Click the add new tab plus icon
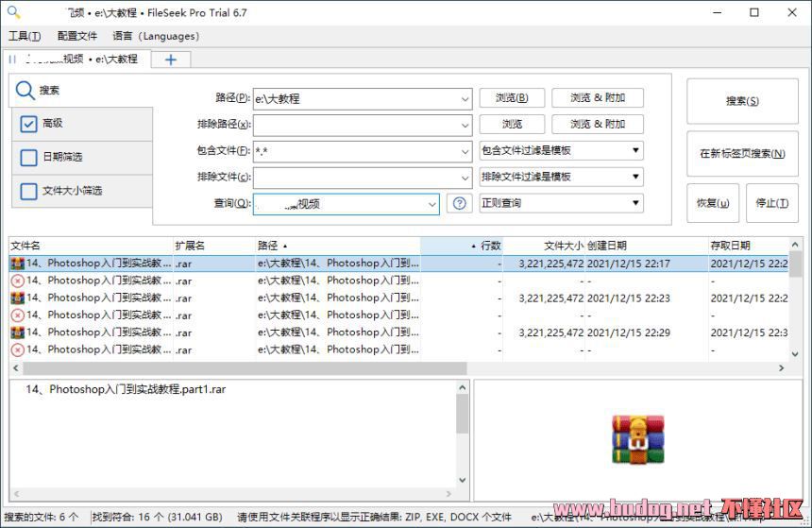 [x=171, y=60]
